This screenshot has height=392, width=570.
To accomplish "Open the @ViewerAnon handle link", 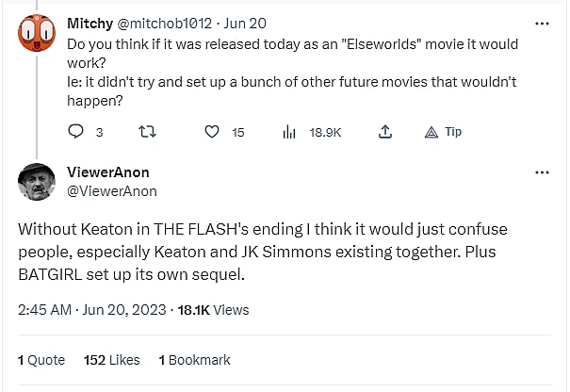I will [112, 191].
